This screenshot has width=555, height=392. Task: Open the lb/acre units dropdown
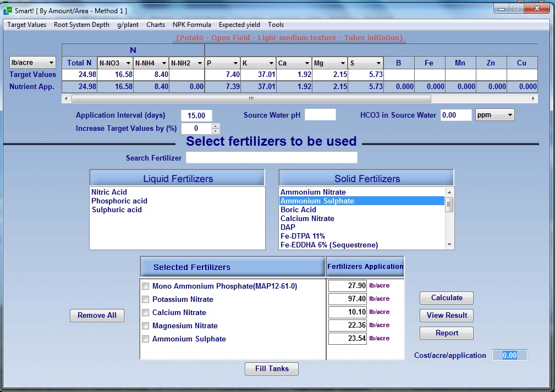[32, 63]
